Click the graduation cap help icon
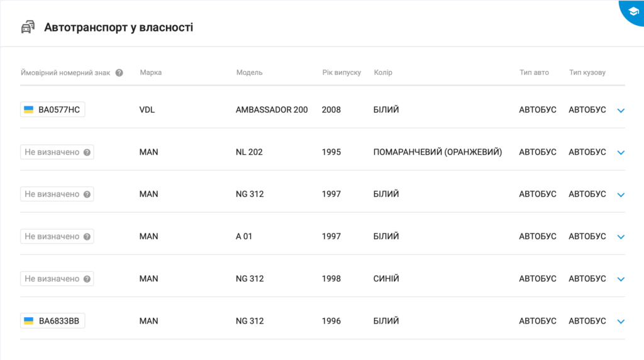644x360 pixels. [633, 12]
